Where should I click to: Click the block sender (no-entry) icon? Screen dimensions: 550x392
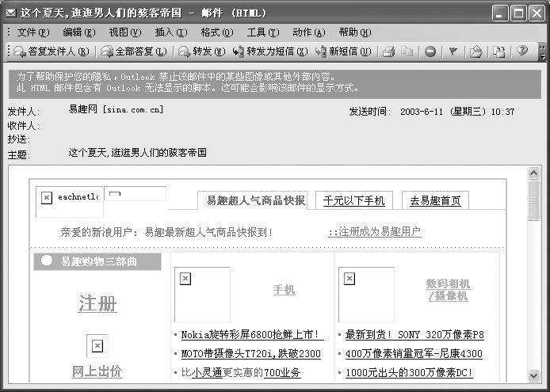coord(430,51)
